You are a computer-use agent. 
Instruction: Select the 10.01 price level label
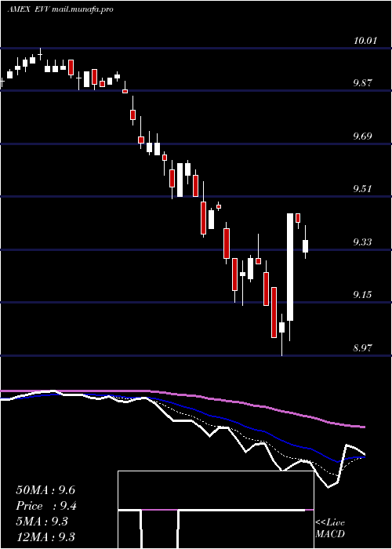tap(365, 41)
